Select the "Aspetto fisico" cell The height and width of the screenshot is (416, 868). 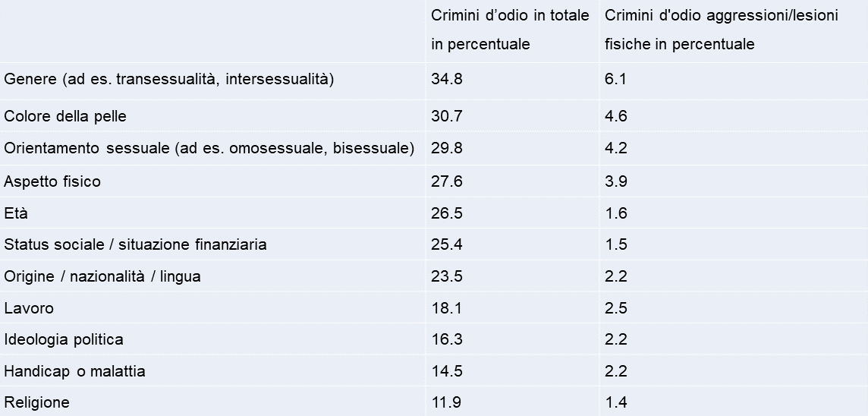pyautogui.click(x=52, y=181)
